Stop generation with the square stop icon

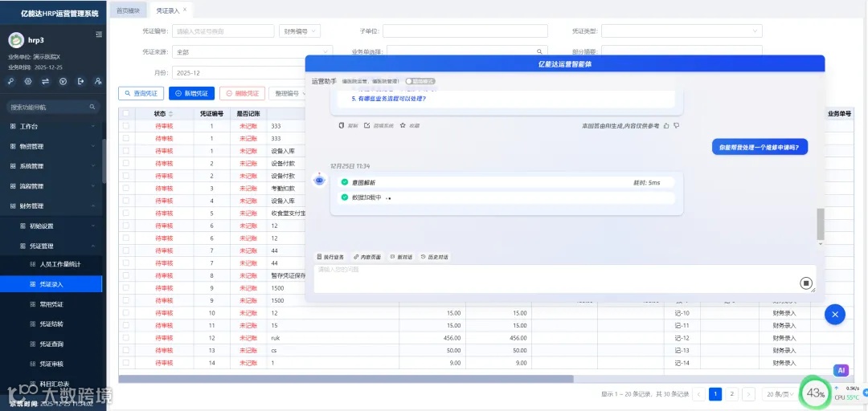click(806, 283)
